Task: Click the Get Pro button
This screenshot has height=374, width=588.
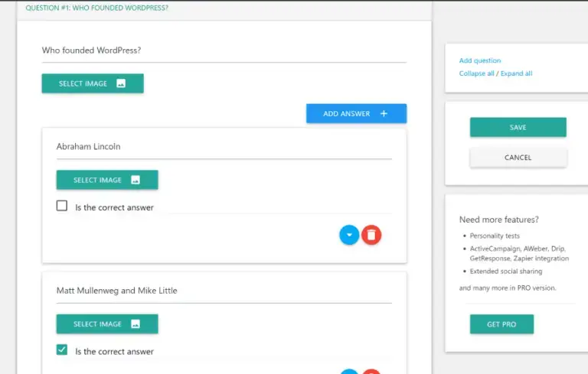Action: pos(501,324)
